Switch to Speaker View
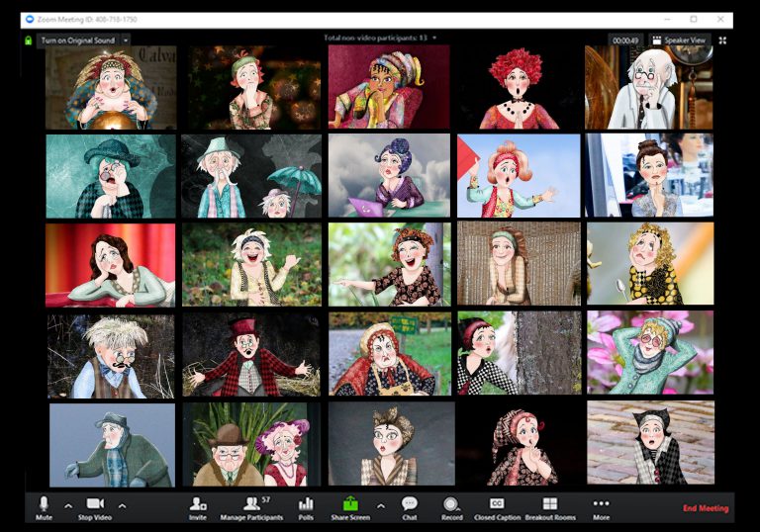Screen dimensions: 760x532 pos(679,41)
